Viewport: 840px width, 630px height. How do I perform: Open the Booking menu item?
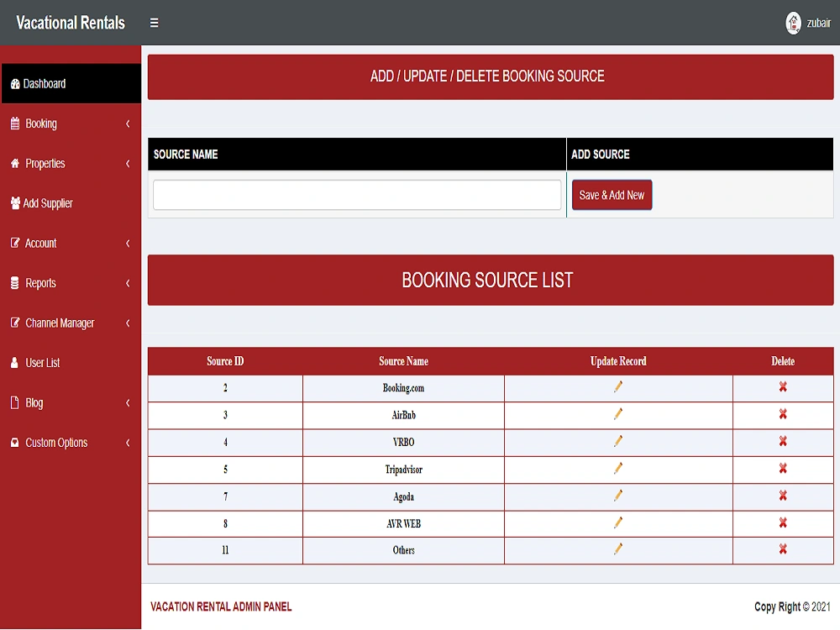click(x=71, y=123)
